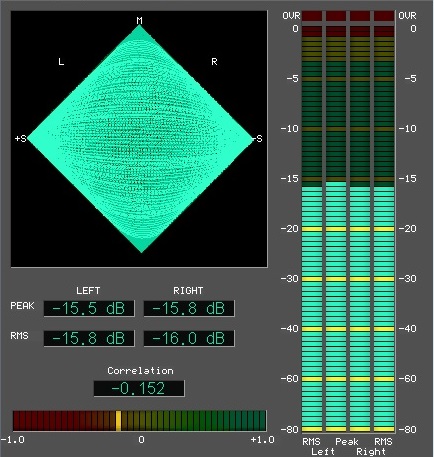Click the Left RMS meter OVR indicator
The width and height of the screenshot is (434, 457).
pos(312,16)
